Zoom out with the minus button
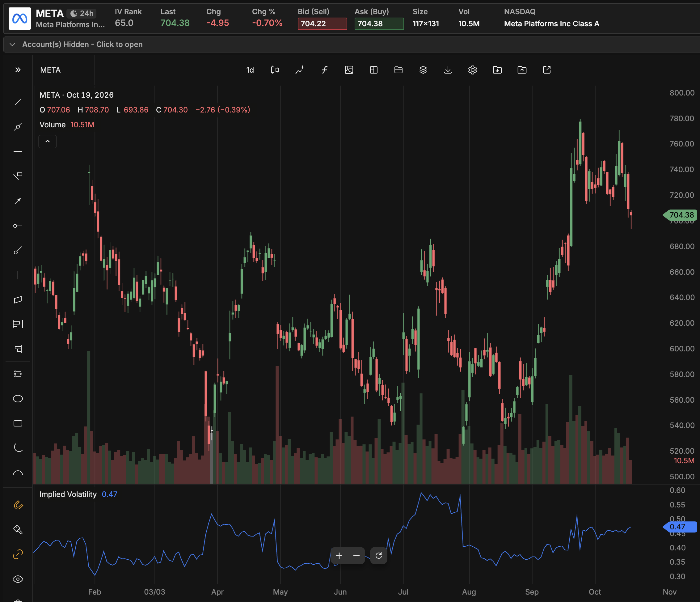 click(x=356, y=556)
